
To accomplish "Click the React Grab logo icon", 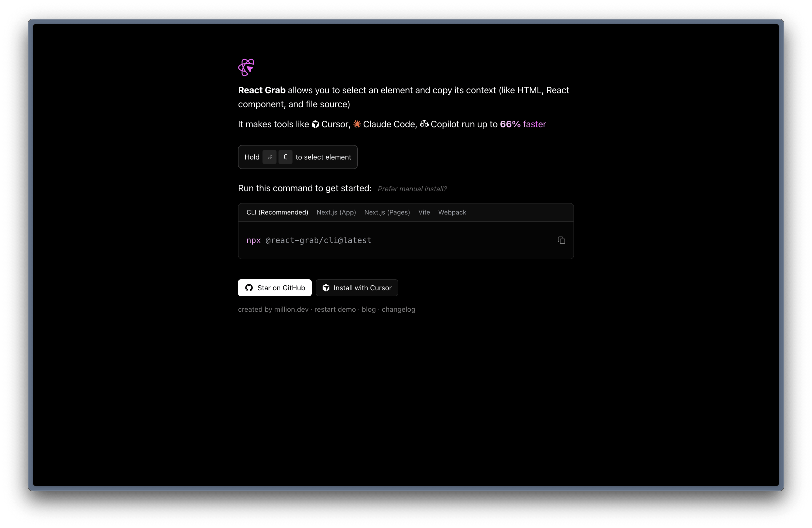I will pos(246,67).
